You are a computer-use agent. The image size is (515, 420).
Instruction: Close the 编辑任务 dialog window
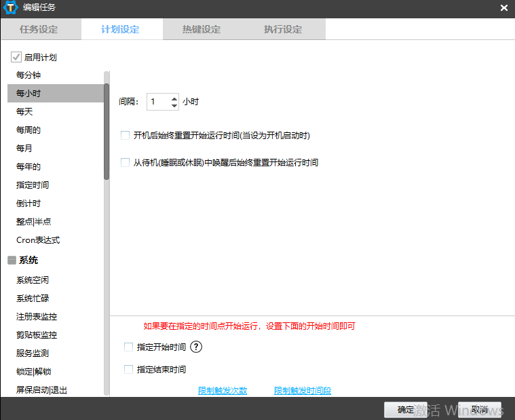[503, 8]
